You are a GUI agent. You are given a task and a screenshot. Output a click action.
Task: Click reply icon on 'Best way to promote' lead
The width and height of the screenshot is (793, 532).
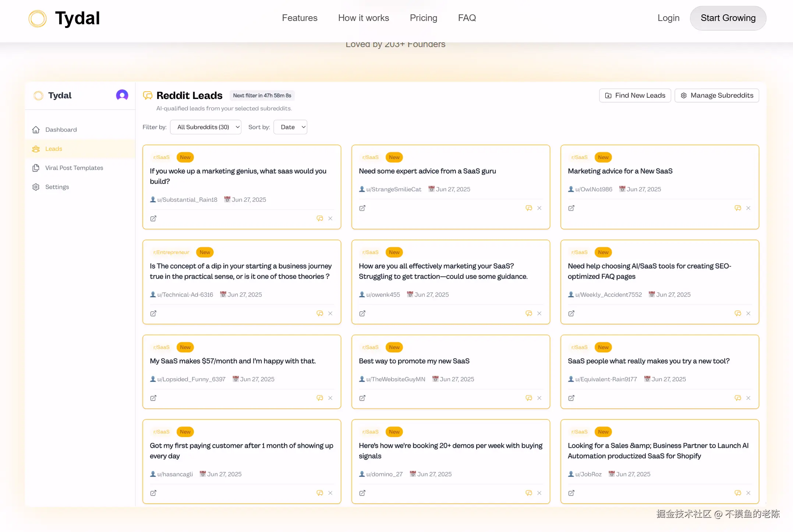tap(529, 398)
